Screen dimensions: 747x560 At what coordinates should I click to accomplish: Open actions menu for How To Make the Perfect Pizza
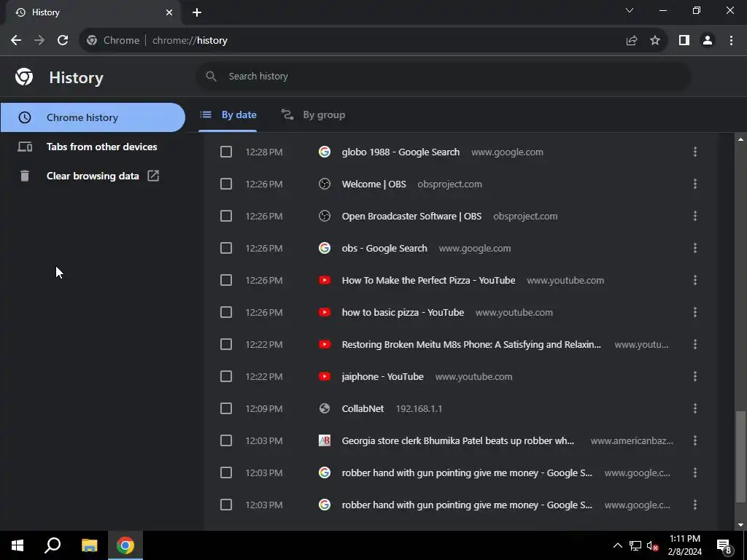(695, 280)
